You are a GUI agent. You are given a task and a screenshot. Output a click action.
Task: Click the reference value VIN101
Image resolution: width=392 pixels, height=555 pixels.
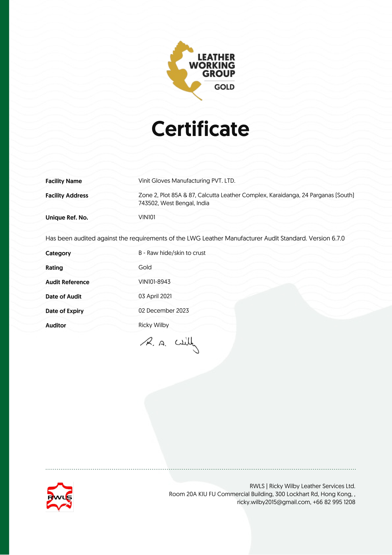(147, 217)
